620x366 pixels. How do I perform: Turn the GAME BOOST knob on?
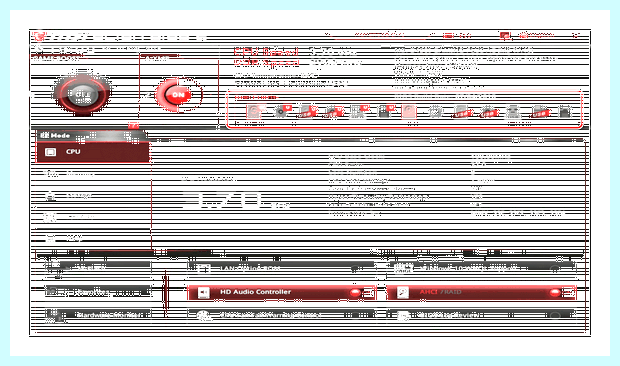pos(82,94)
